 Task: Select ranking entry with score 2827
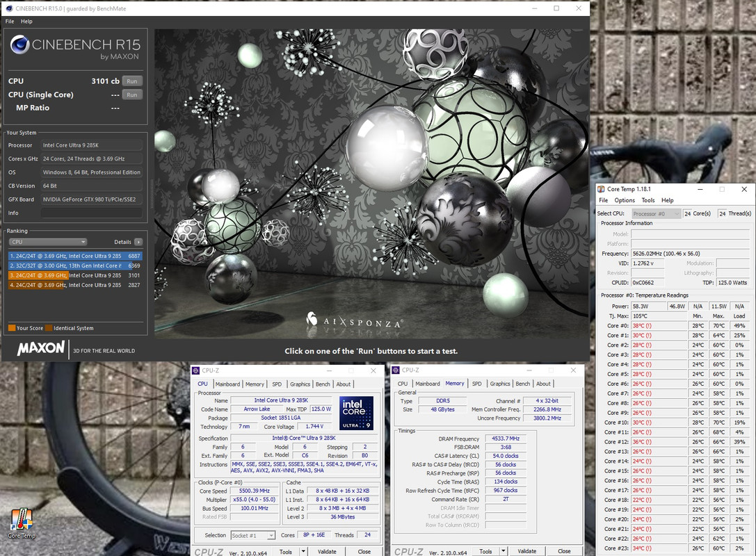tap(75, 285)
